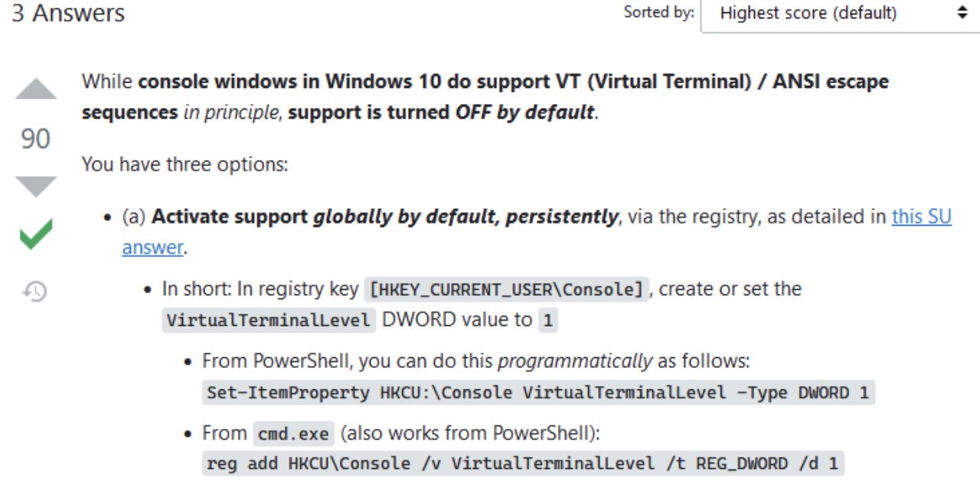This screenshot has width=980, height=488.
Task: Open the 'this SU answer' link
Action: click(921, 216)
